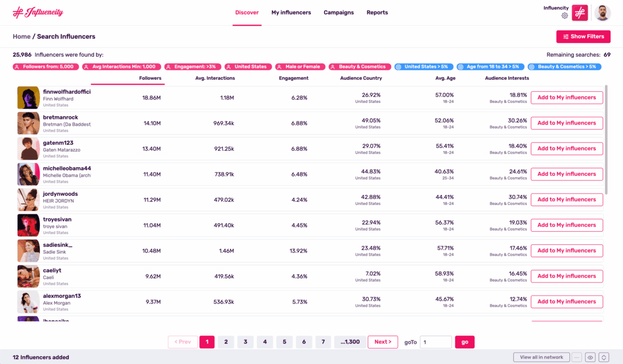Go to page 4 of results
Screen dimensions: 623x364
[265, 342]
